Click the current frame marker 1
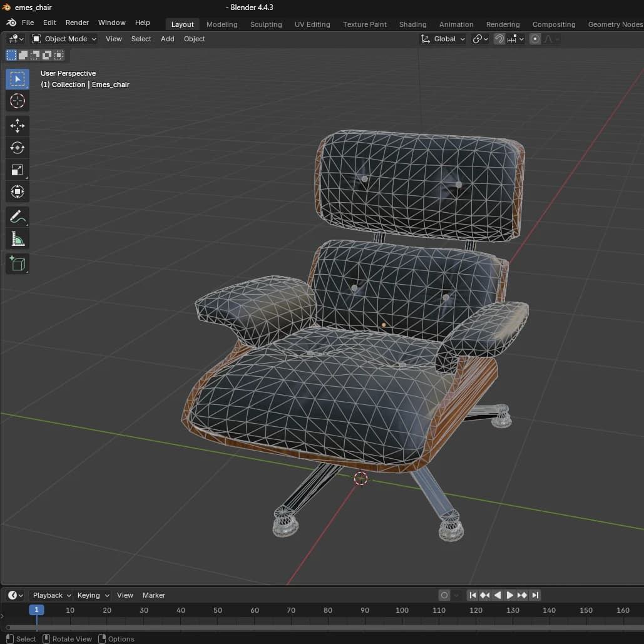 [x=36, y=610]
